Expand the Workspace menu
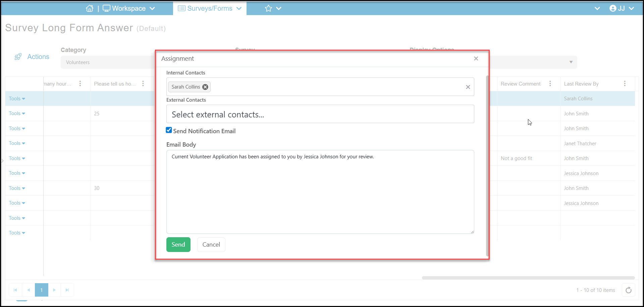Screen dimensions: 644x307 click(129, 8)
